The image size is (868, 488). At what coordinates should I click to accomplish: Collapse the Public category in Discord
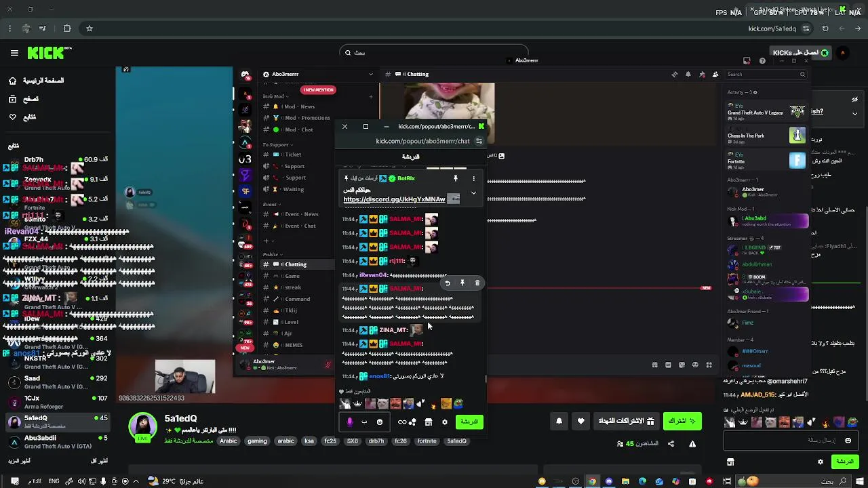point(271,254)
